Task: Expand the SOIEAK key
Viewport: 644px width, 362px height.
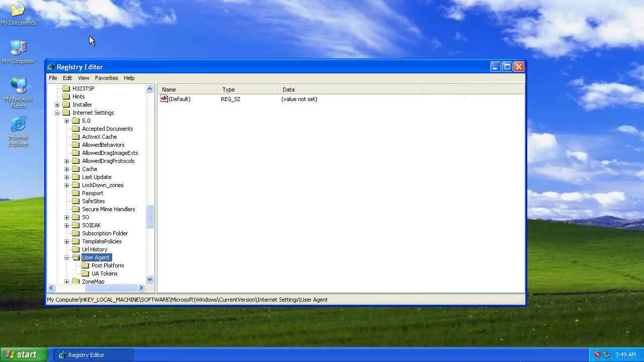Action: [x=67, y=225]
